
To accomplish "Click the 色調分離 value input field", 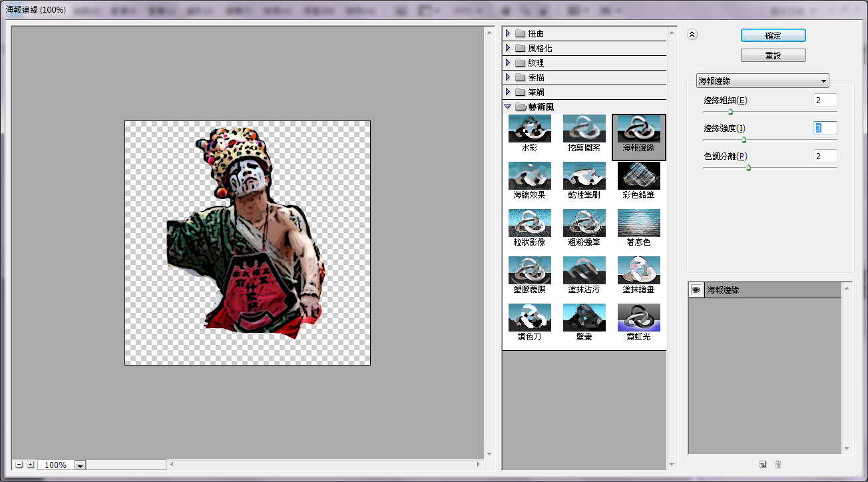I will [825, 156].
